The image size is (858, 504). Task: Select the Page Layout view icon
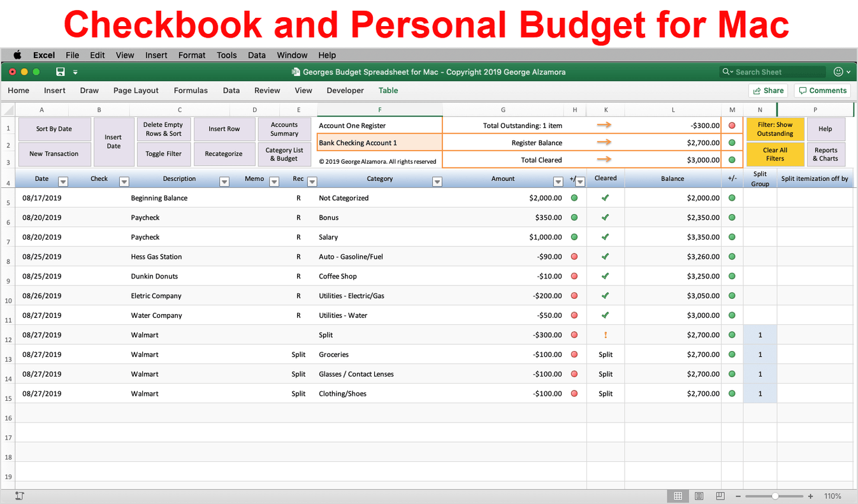pos(699,496)
